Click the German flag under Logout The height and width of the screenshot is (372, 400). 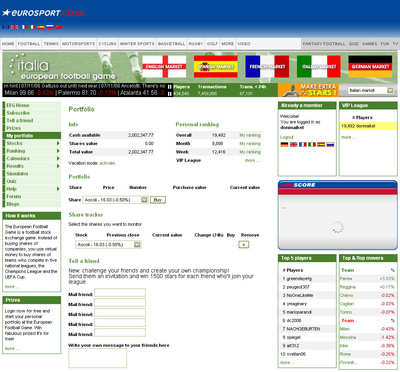284,144
